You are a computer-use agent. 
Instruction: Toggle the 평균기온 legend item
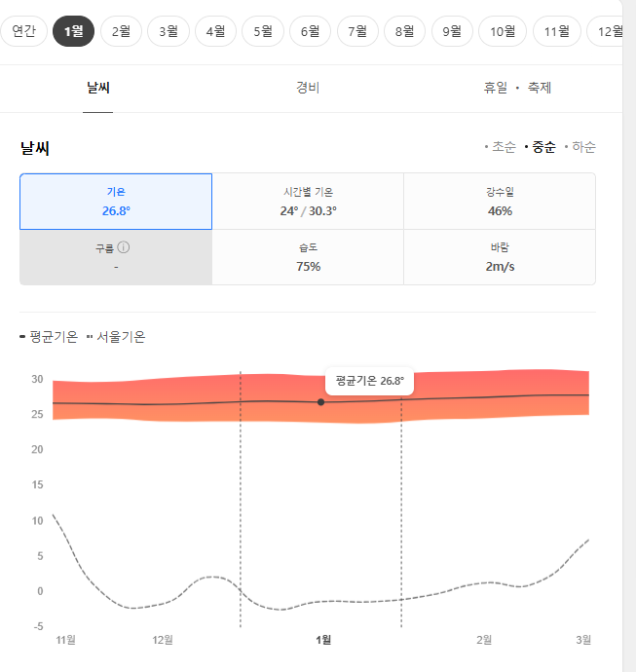click(x=49, y=337)
